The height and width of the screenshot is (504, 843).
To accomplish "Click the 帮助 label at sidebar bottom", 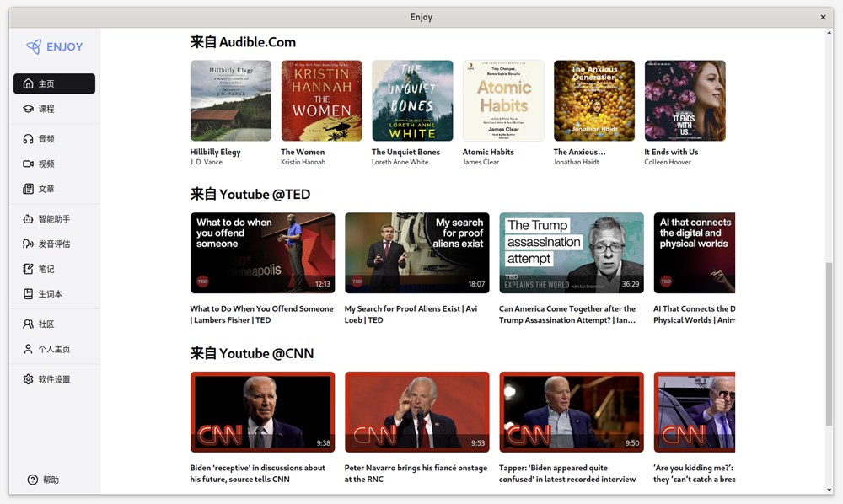I will (x=51, y=480).
